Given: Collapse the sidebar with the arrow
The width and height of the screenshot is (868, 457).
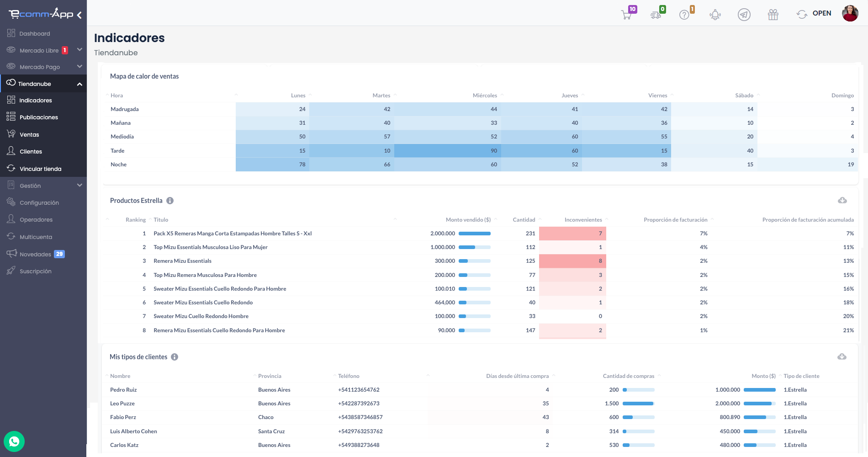Looking at the screenshot, I should point(79,15).
